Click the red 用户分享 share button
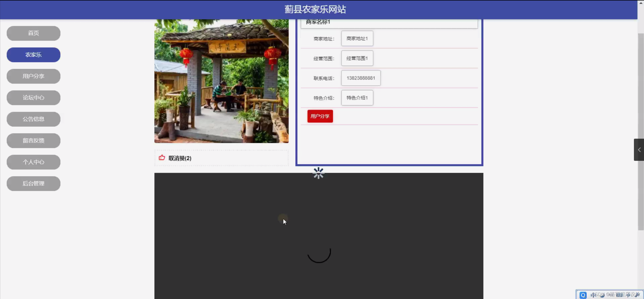Image resolution: width=644 pixels, height=299 pixels. pos(320,116)
